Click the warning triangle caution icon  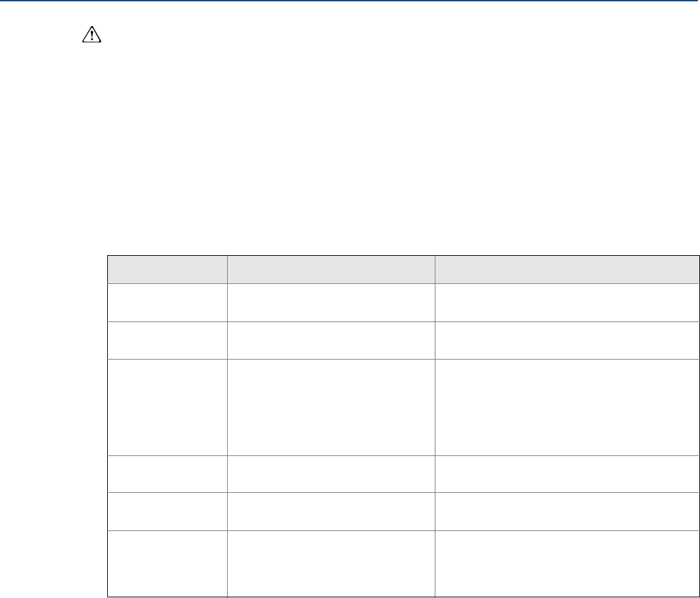pos(92,34)
